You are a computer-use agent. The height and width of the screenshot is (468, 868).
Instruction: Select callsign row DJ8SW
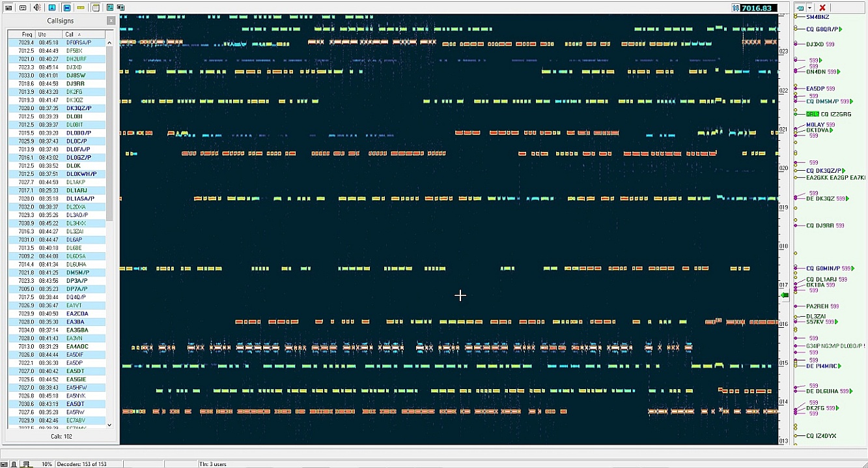pyautogui.click(x=57, y=76)
